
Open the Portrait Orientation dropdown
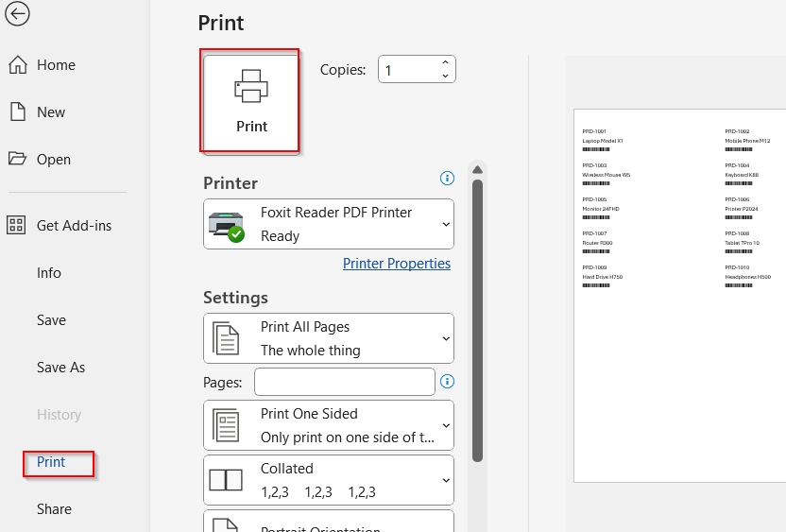[x=329, y=522]
